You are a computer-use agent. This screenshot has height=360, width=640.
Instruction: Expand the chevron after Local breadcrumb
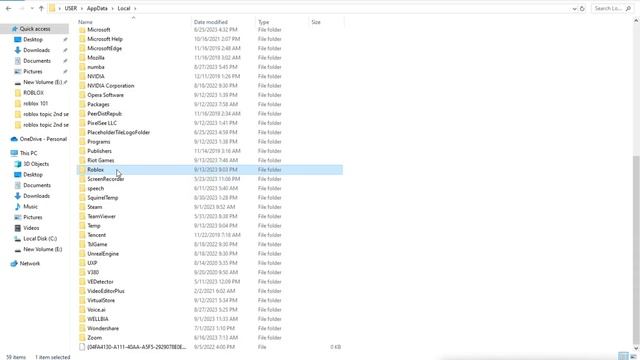click(135, 8)
